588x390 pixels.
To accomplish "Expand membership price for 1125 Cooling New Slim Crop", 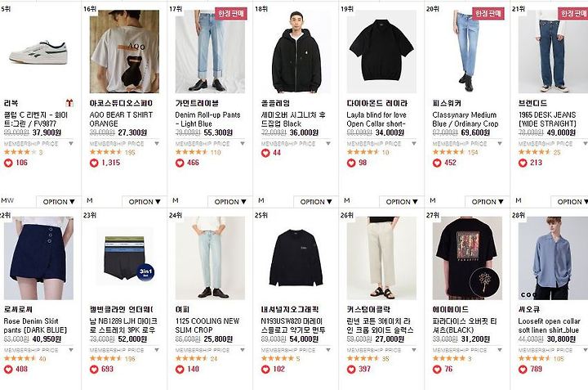I will 243,350.
